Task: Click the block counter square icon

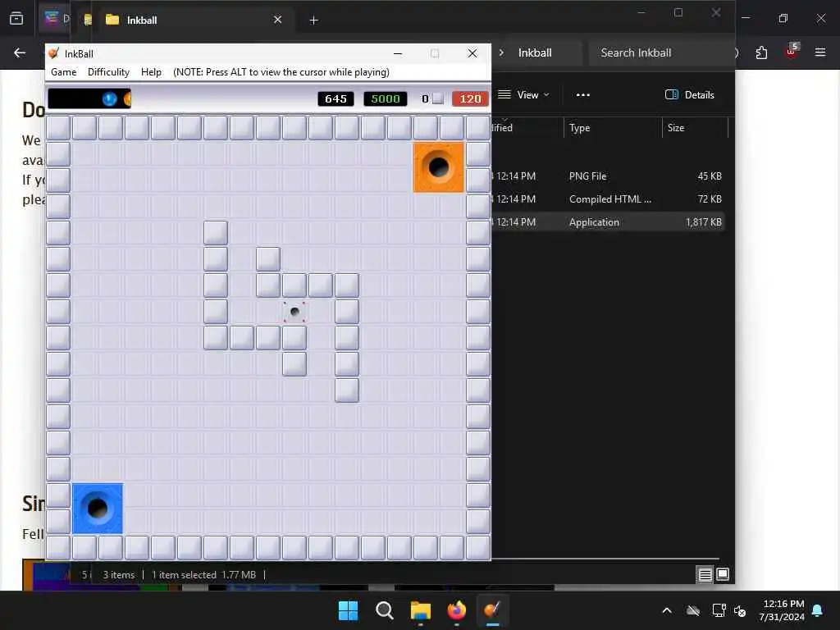Action: click(x=438, y=98)
